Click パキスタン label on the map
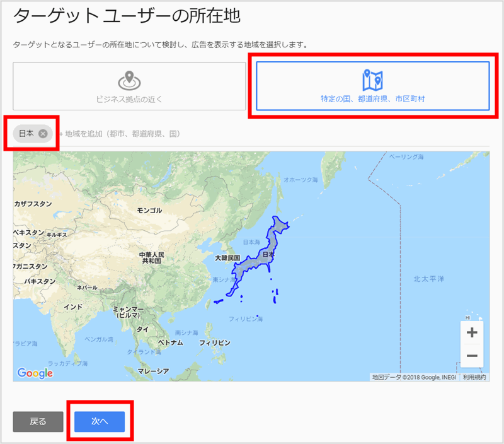This screenshot has height=444, width=504. [40, 281]
